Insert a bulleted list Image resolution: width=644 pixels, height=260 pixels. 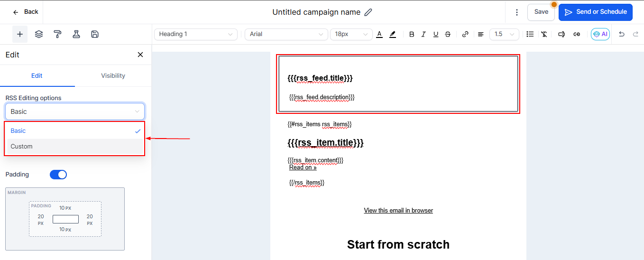point(530,34)
